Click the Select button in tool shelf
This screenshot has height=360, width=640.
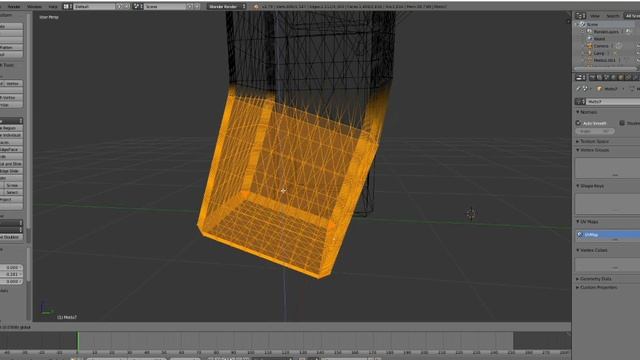tap(13, 192)
